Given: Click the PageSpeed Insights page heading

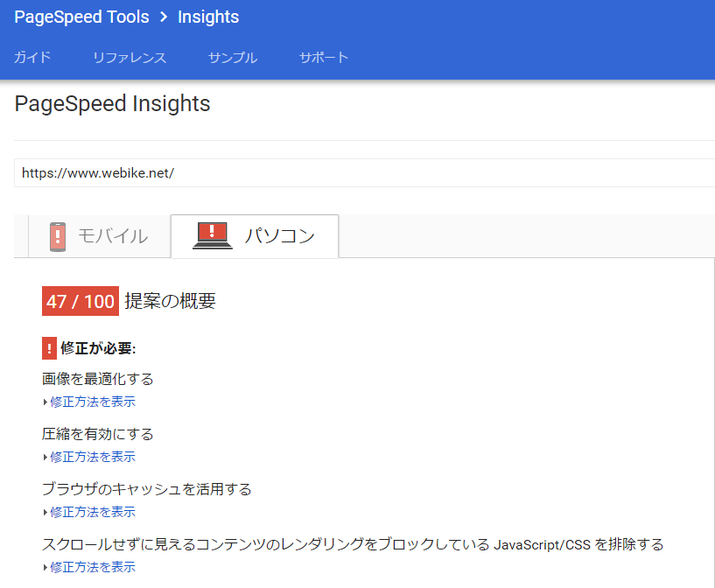Looking at the screenshot, I should (113, 104).
